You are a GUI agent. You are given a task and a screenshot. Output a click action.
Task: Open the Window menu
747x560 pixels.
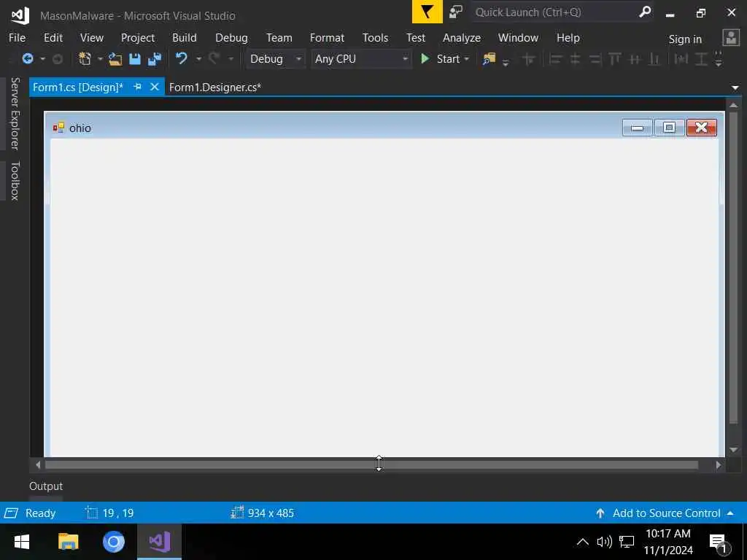[x=519, y=38]
